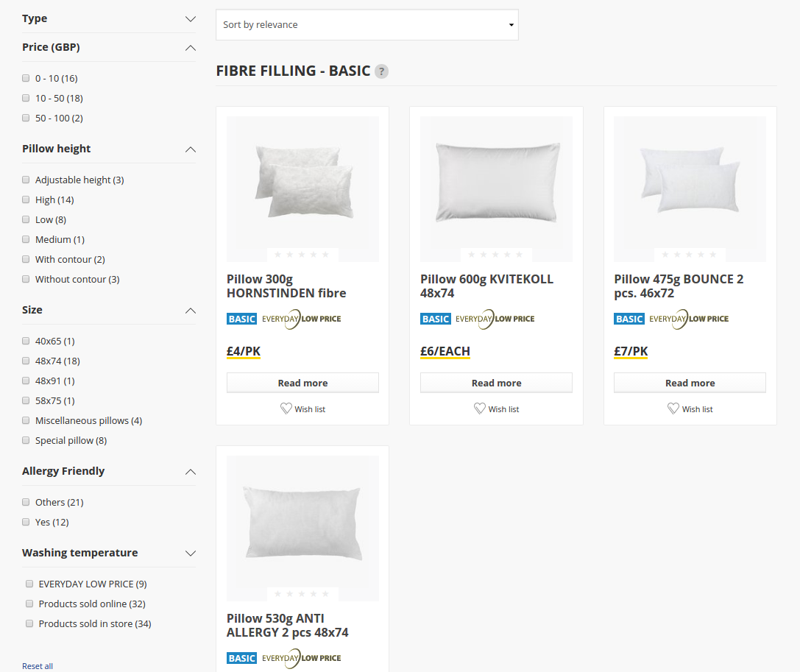The image size is (800, 672).
Task: Click the HORNSTINDEN pillow product image
Action: tap(302, 189)
